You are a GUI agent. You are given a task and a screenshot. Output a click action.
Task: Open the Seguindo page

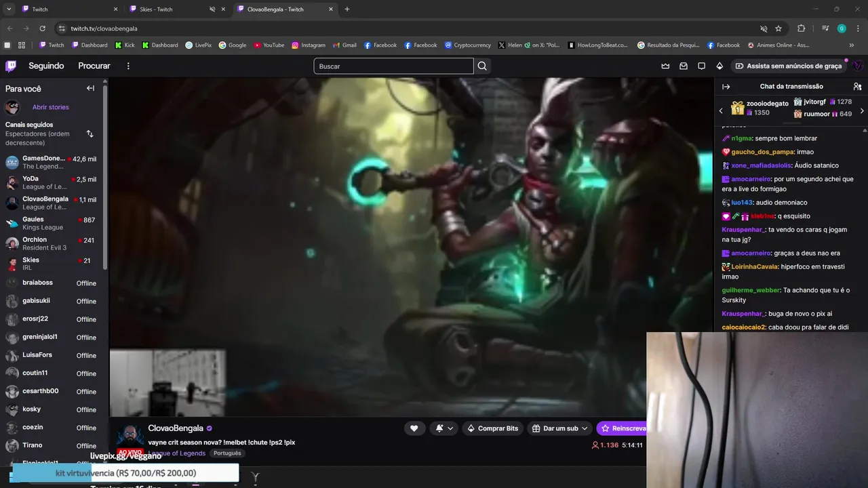[x=46, y=66]
